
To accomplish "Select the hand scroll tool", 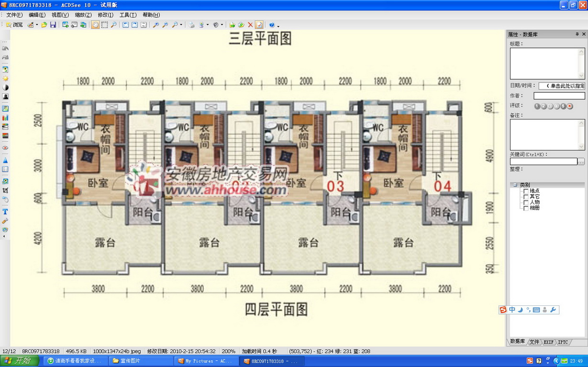I will (95, 25).
